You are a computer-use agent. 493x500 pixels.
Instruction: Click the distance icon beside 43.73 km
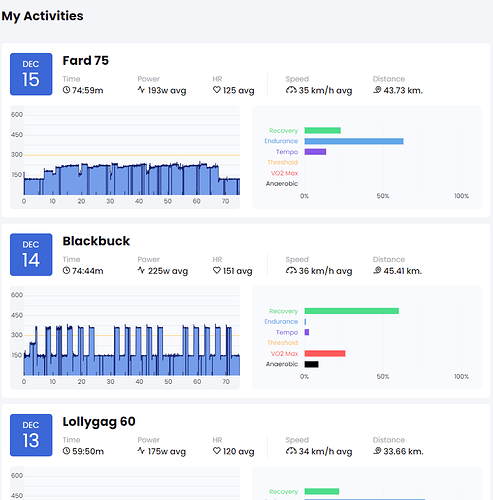coord(377,90)
